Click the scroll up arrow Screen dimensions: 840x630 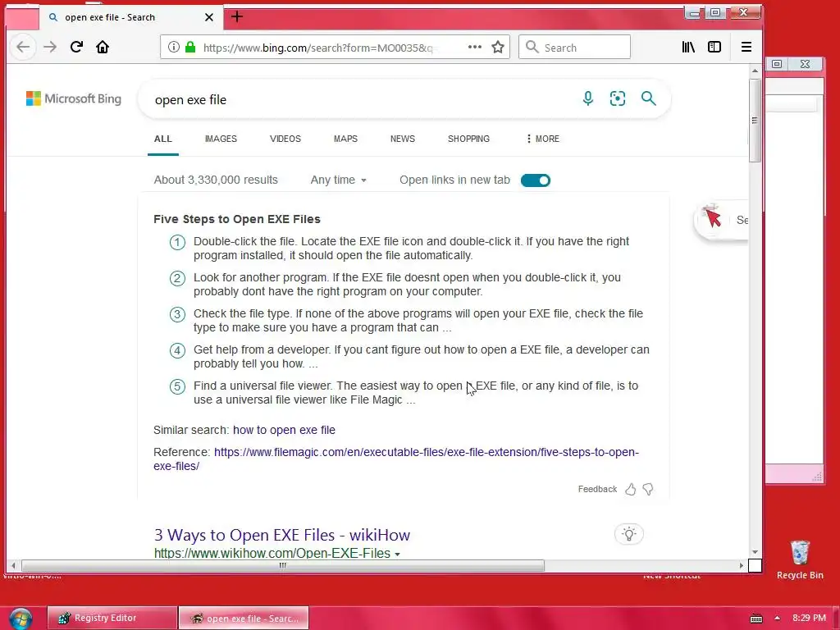coord(755,71)
